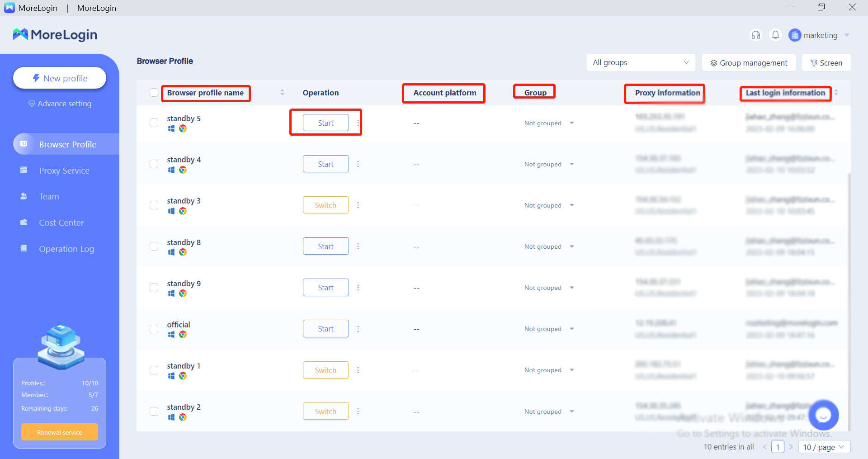
Task: Expand group dropdown for standby 4
Action: coord(572,164)
